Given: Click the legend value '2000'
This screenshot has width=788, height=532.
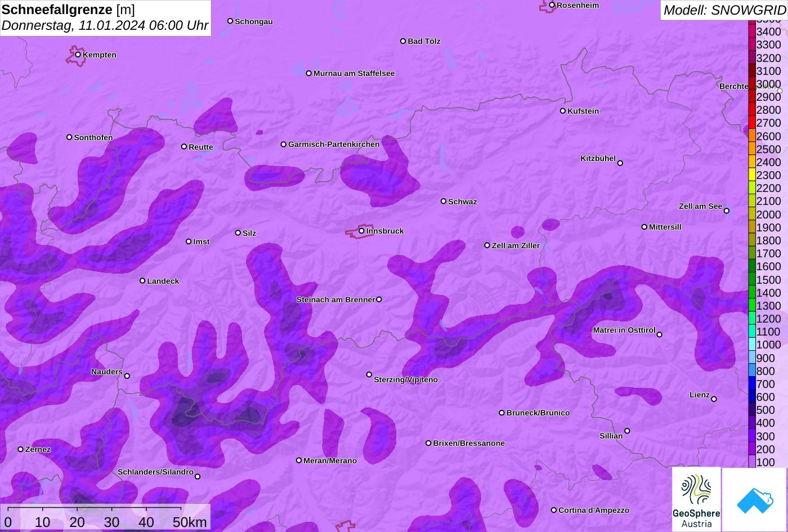Looking at the screenshot, I should [769, 214].
